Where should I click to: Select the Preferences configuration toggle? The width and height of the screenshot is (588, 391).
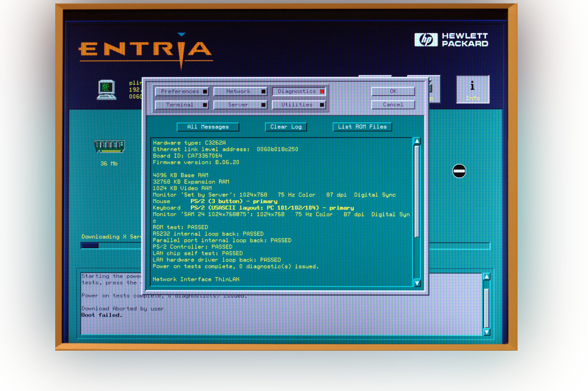coord(182,91)
